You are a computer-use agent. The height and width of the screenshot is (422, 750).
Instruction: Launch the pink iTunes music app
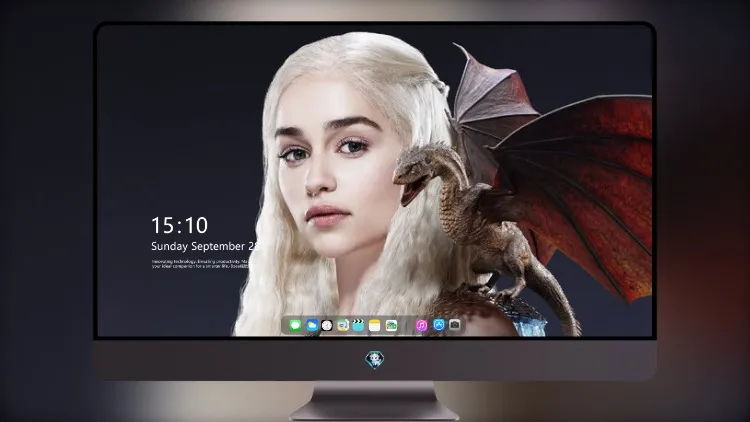(x=421, y=326)
